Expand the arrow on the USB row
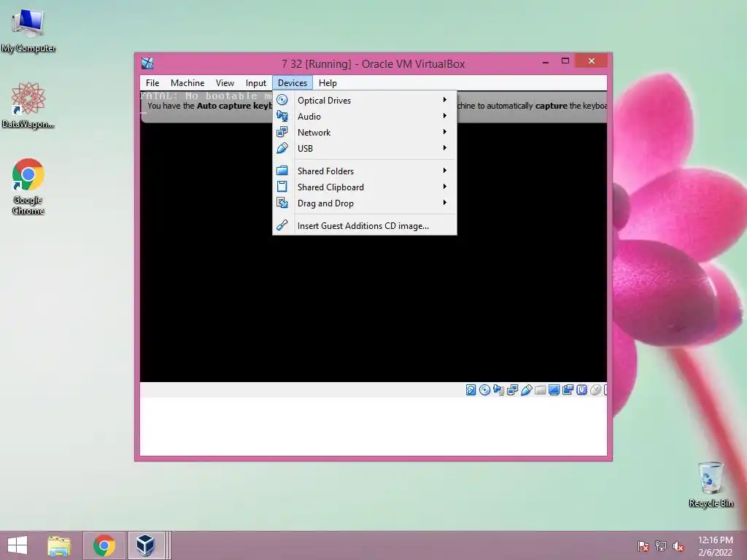This screenshot has height=560, width=747. [x=444, y=147]
